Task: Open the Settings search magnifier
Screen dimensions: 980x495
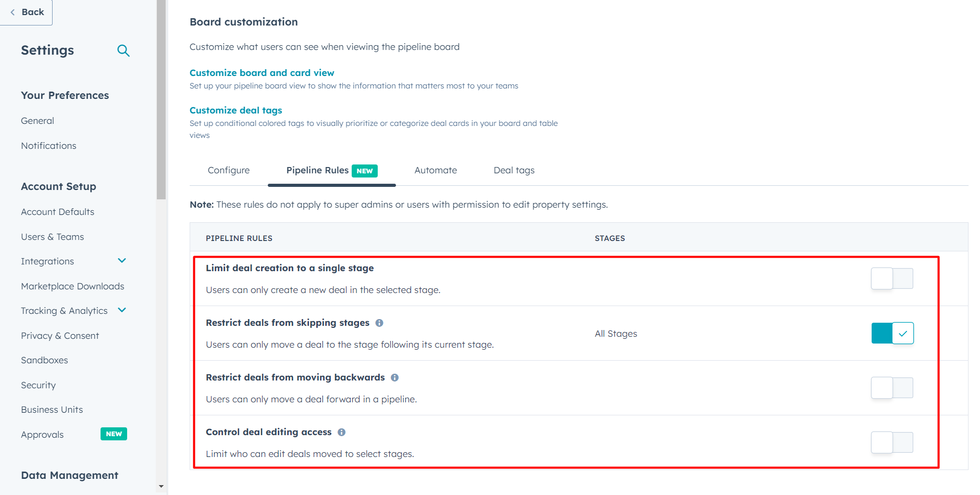Action: pos(123,50)
